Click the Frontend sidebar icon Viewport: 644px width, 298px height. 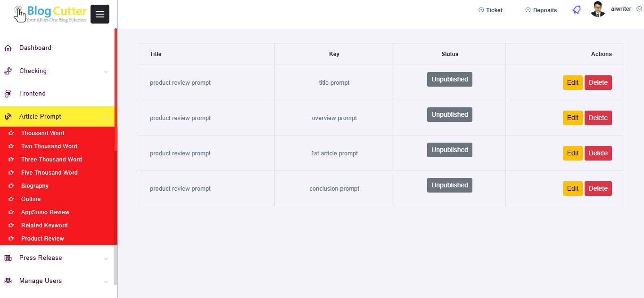(x=8, y=94)
